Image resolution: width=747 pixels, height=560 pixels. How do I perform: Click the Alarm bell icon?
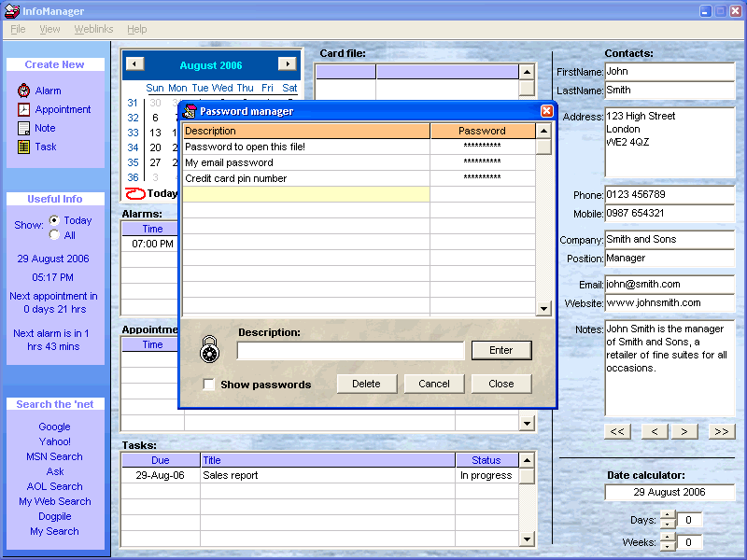tap(23, 91)
